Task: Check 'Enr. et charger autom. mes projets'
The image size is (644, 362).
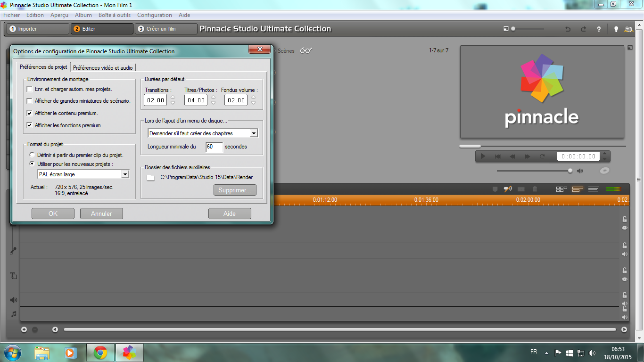Action: tap(30, 89)
